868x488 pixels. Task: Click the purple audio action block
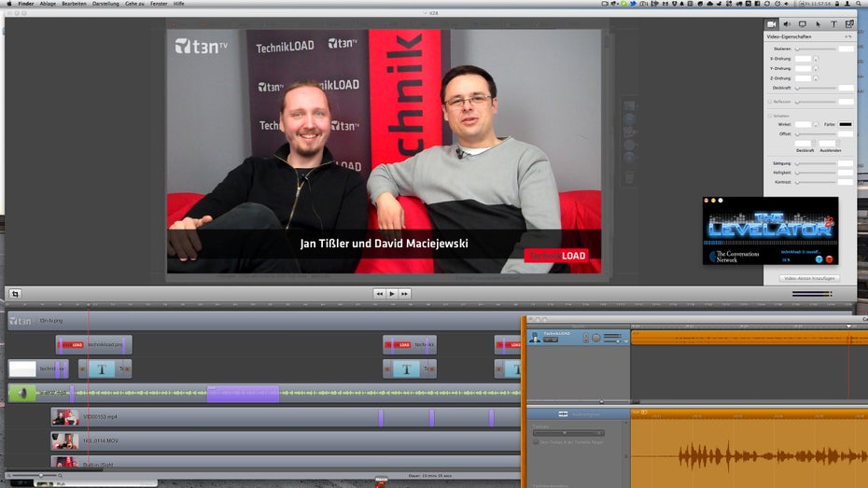(243, 393)
